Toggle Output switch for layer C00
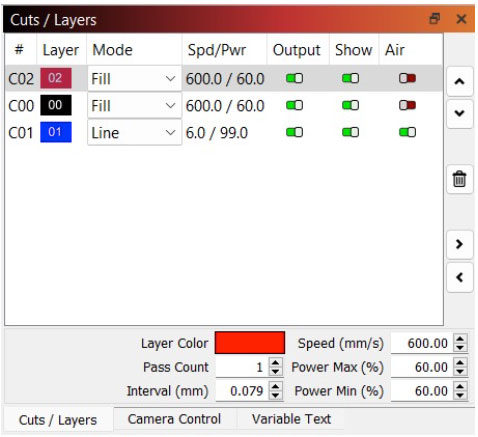The width and height of the screenshot is (478, 437). click(294, 105)
